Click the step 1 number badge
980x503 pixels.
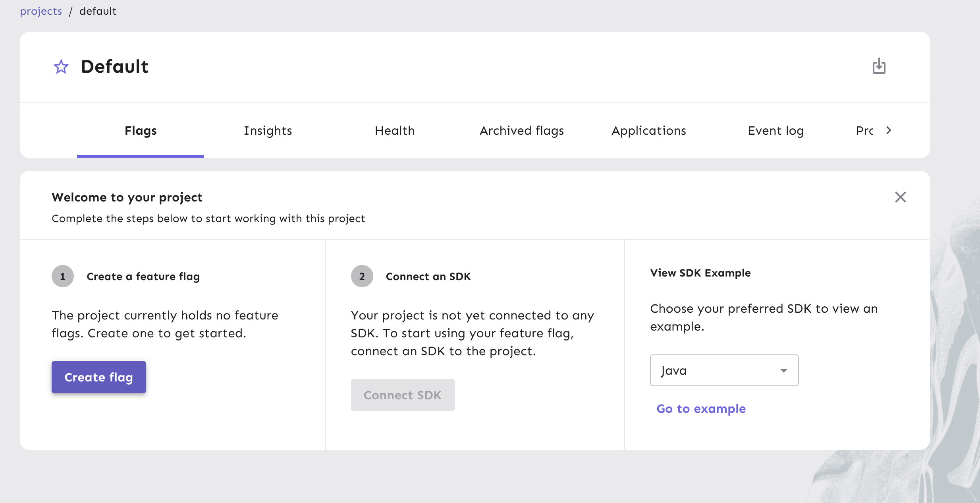(63, 276)
